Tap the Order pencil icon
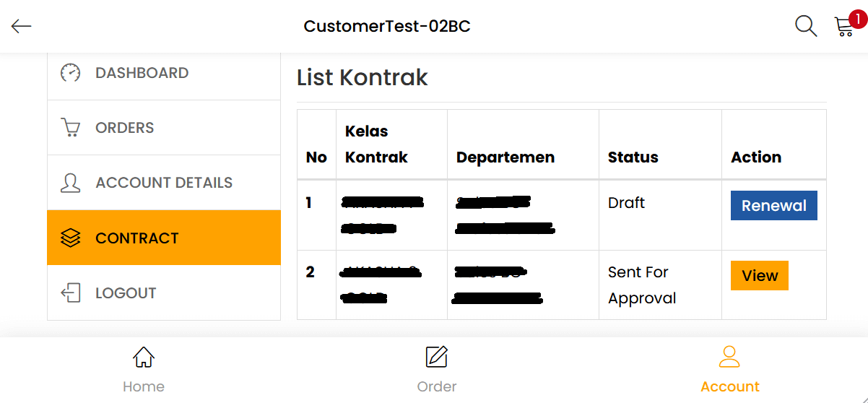Image resolution: width=868 pixels, height=403 pixels. 436,357
